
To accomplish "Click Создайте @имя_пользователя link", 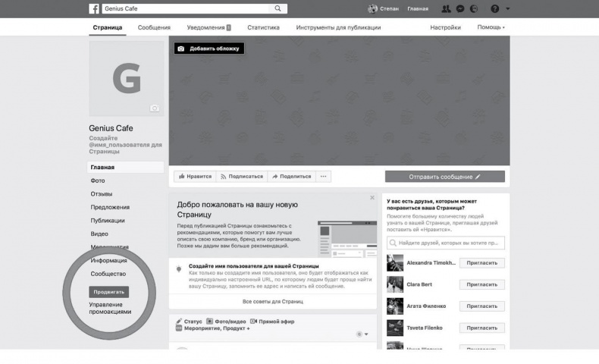I will [x=125, y=145].
